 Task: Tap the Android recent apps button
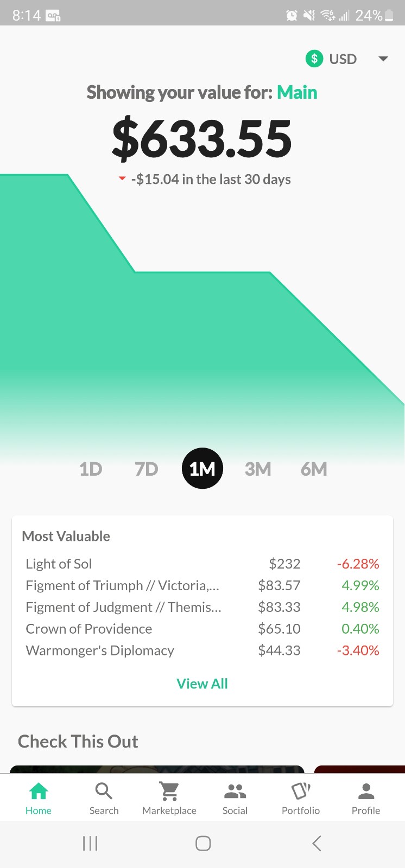tap(90, 843)
